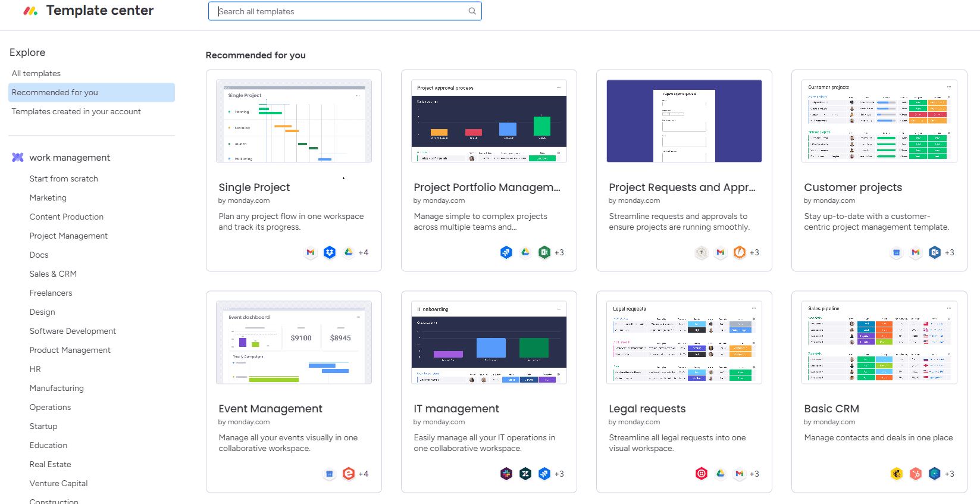This screenshot has height=504, width=980.
Task: Open the IT onboarding preview thumbnail
Action: [489, 342]
